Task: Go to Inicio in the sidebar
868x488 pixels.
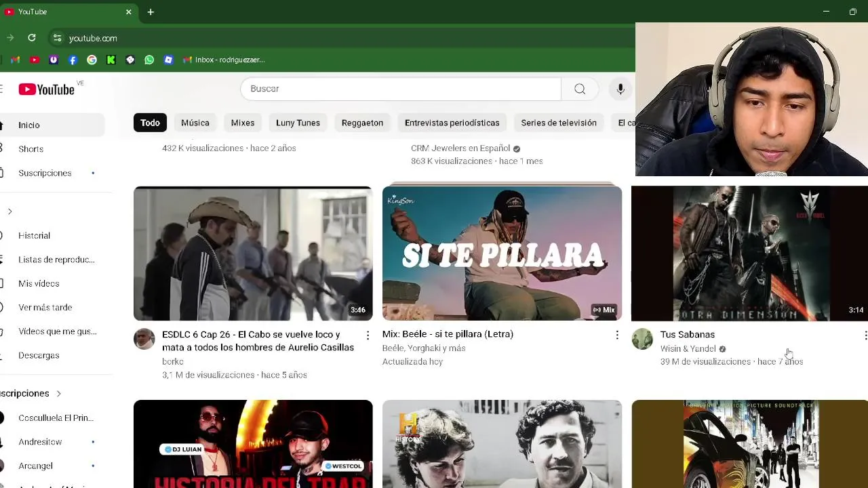Action: (52, 125)
